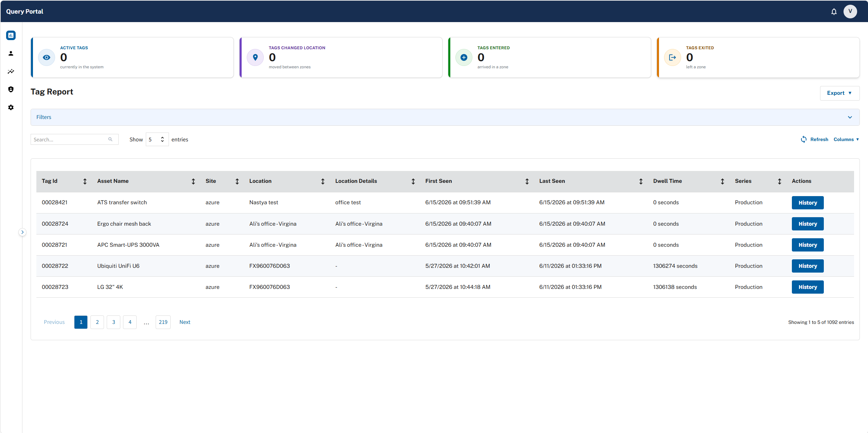The width and height of the screenshot is (868, 433).
Task: Open the user profile sidebar icon
Action: pyautogui.click(x=11, y=53)
